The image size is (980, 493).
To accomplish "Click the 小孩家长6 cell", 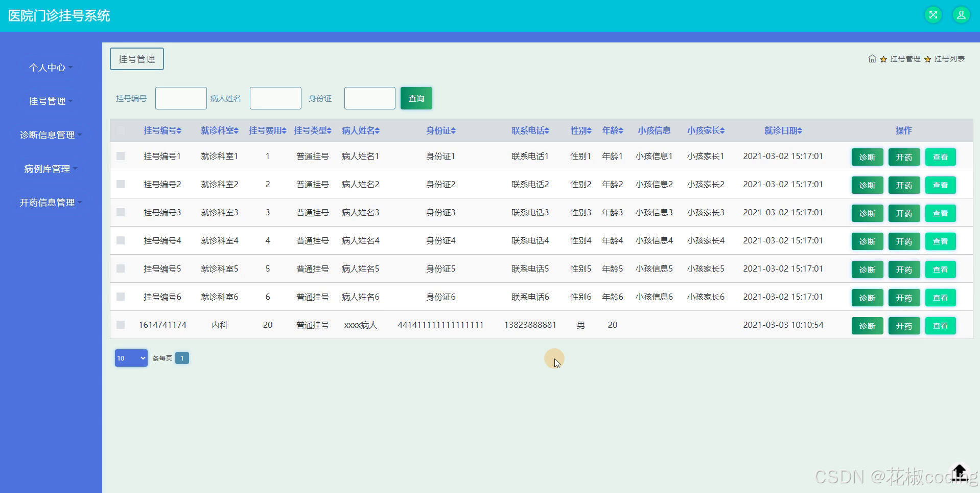I will [706, 297].
